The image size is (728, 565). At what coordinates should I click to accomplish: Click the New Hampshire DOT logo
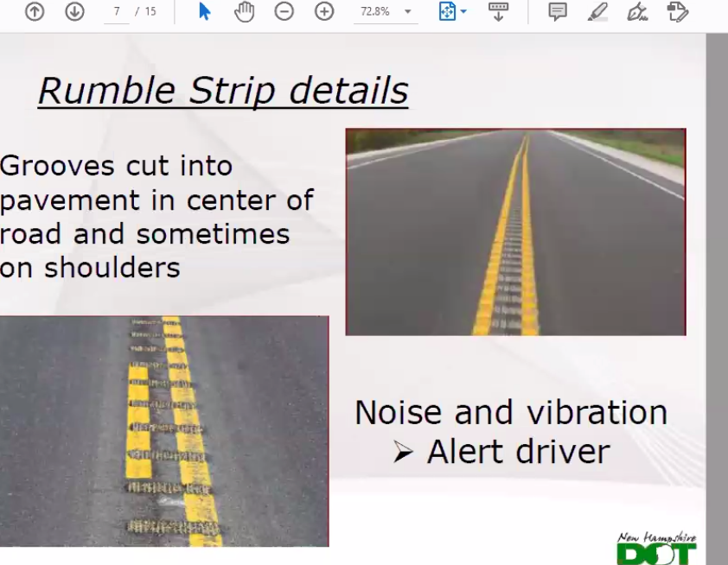pos(656,549)
